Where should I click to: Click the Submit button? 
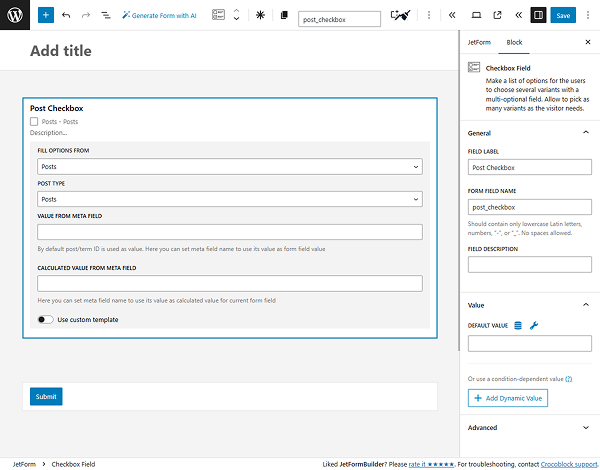46,397
